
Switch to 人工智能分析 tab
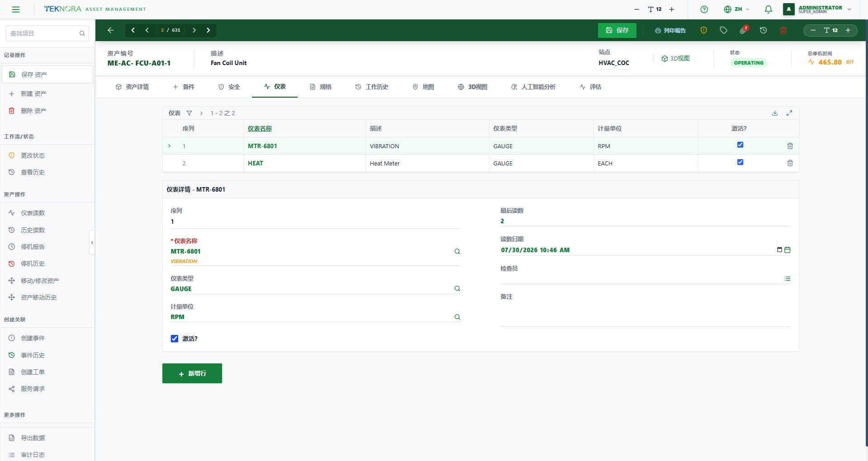pyautogui.click(x=533, y=87)
